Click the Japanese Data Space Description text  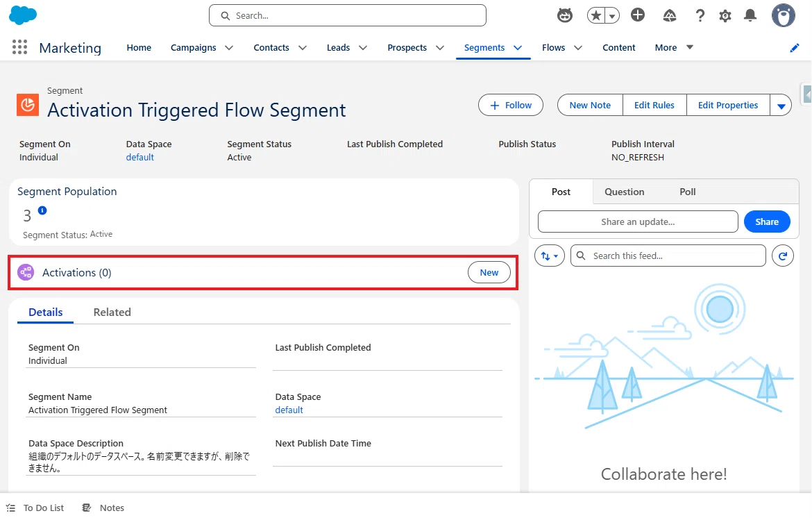pyautogui.click(x=139, y=462)
